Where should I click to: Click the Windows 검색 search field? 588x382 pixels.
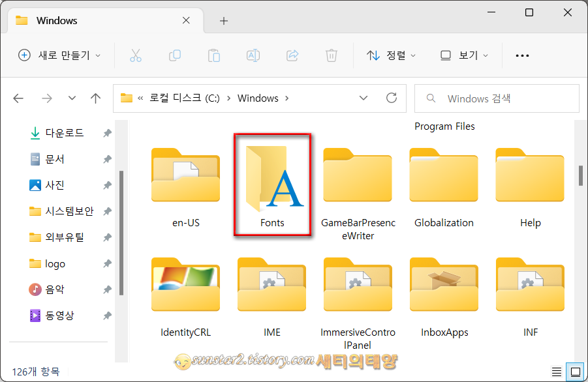click(497, 98)
